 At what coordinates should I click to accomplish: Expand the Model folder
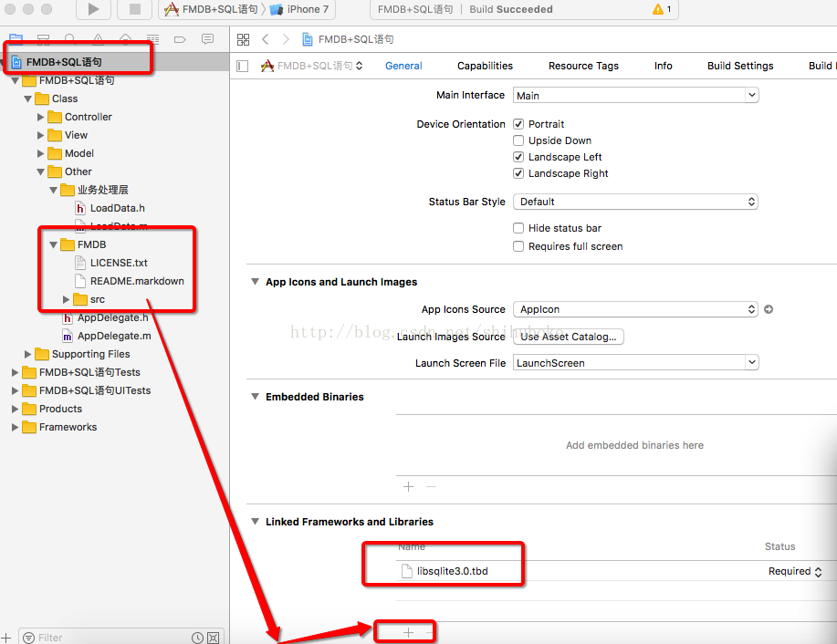pyautogui.click(x=40, y=153)
